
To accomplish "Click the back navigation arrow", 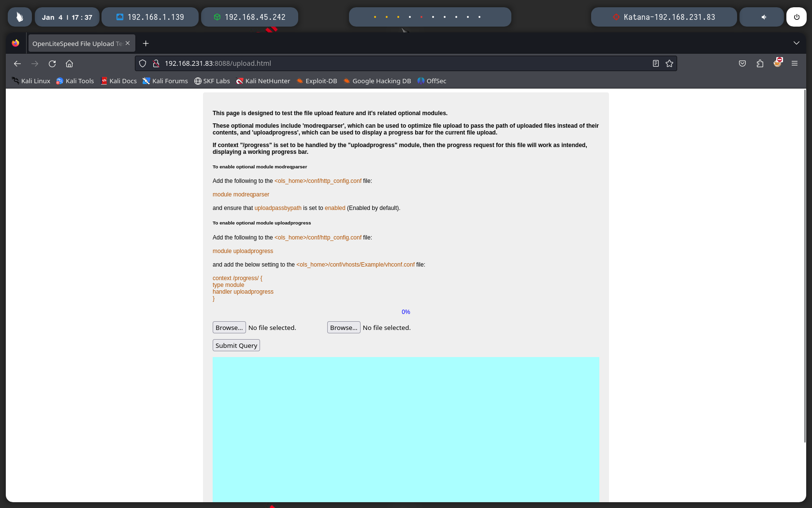I will tap(17, 63).
